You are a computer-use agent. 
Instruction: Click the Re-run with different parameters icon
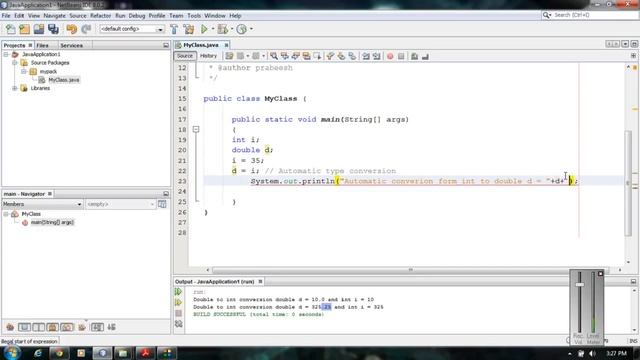click(x=178, y=302)
